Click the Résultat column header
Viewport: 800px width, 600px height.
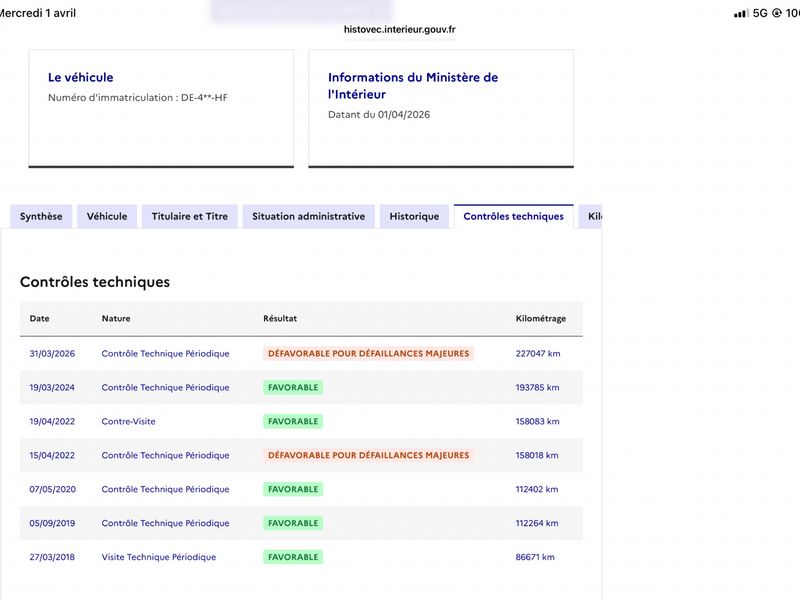click(280, 319)
